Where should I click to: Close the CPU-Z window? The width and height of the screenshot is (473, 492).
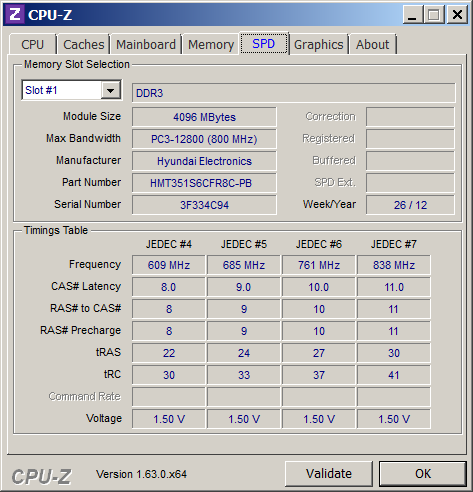(457, 15)
